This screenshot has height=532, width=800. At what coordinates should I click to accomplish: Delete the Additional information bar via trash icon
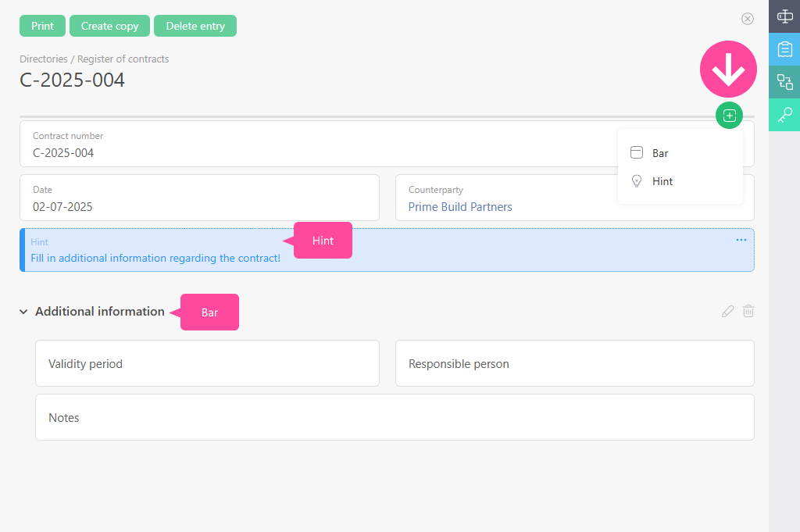coord(748,312)
